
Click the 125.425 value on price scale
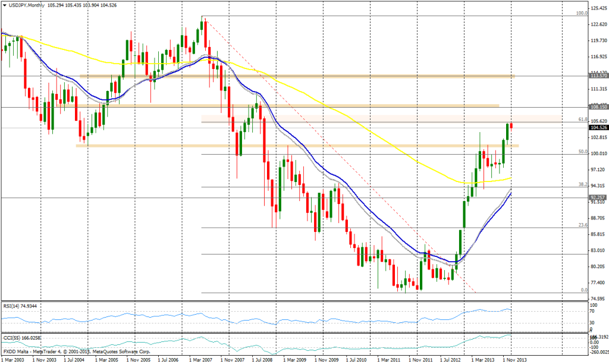point(598,9)
